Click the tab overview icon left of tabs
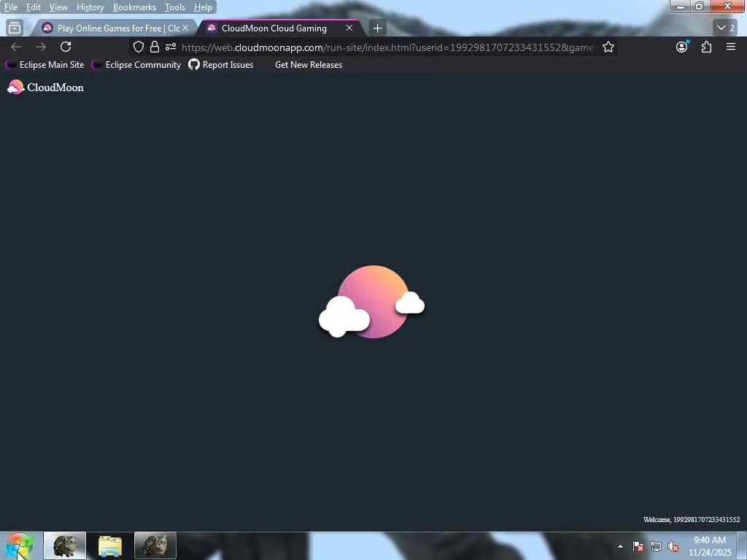Screen dimensions: 747x560 pyautogui.click(x=15, y=28)
